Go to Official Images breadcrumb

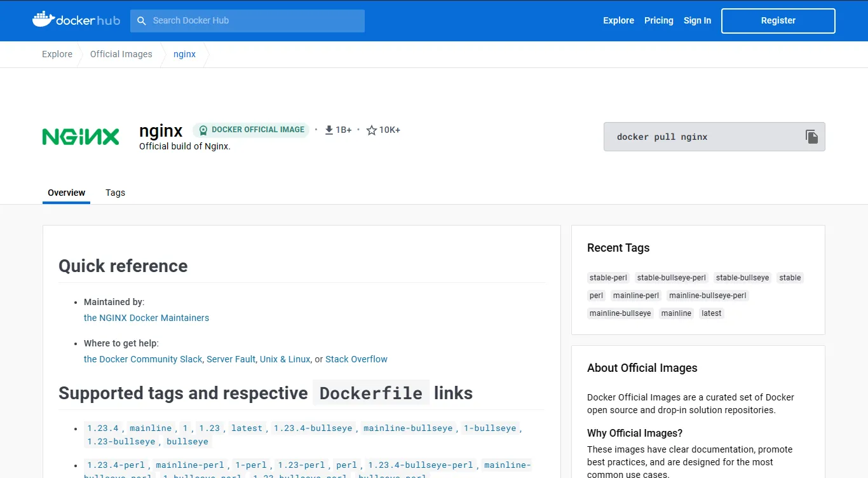click(121, 54)
